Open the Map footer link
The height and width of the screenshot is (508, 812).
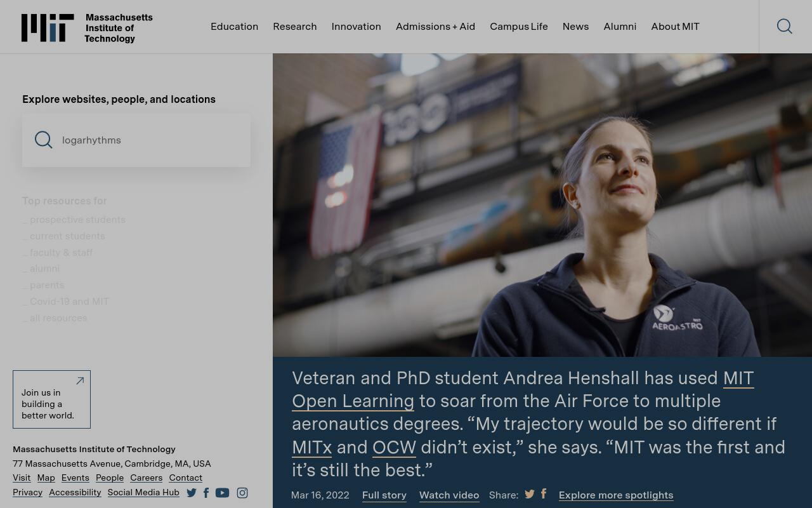click(x=46, y=478)
